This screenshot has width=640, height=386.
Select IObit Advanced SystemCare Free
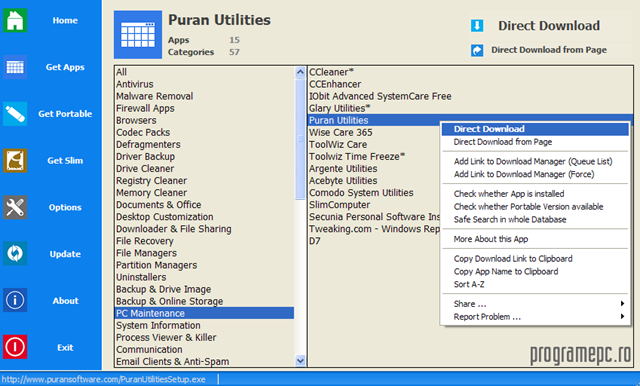(x=469, y=96)
